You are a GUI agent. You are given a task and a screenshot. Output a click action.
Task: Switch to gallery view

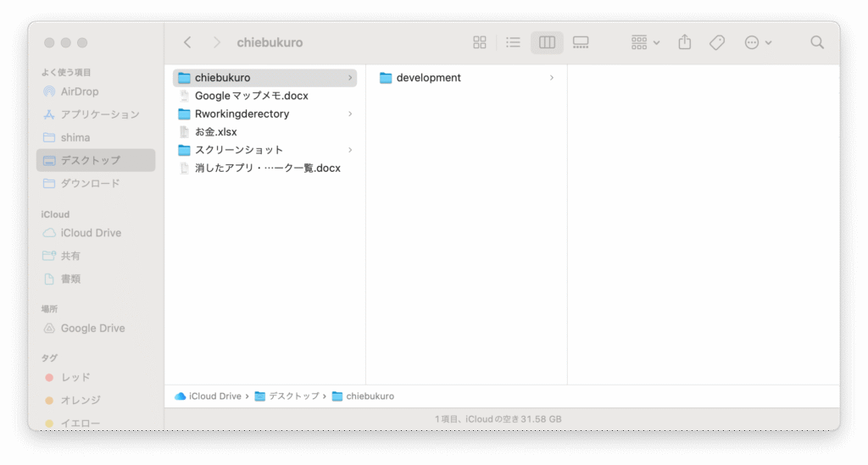[x=581, y=42]
